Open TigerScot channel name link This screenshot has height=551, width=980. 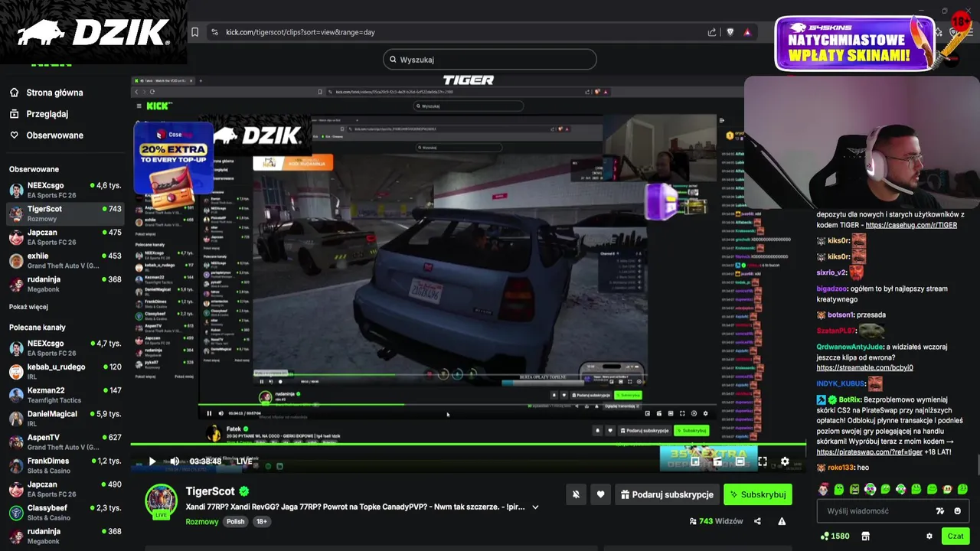[x=210, y=491]
